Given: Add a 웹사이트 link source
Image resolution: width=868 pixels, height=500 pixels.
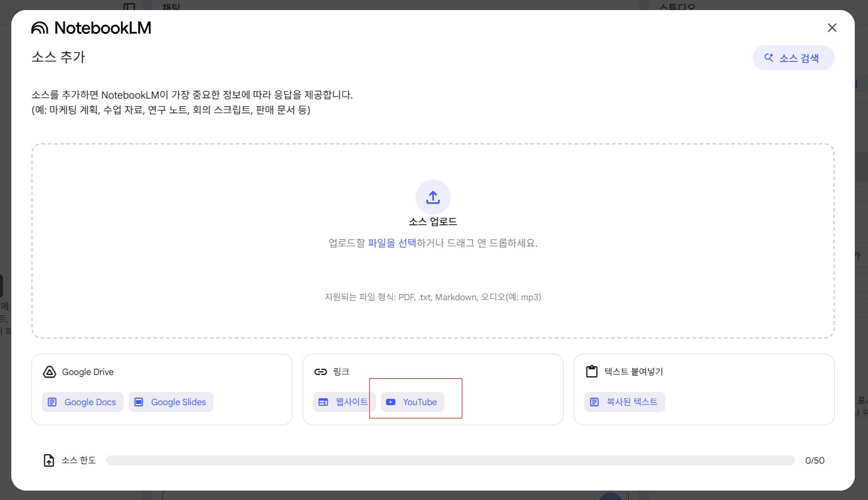Looking at the screenshot, I should pos(345,402).
